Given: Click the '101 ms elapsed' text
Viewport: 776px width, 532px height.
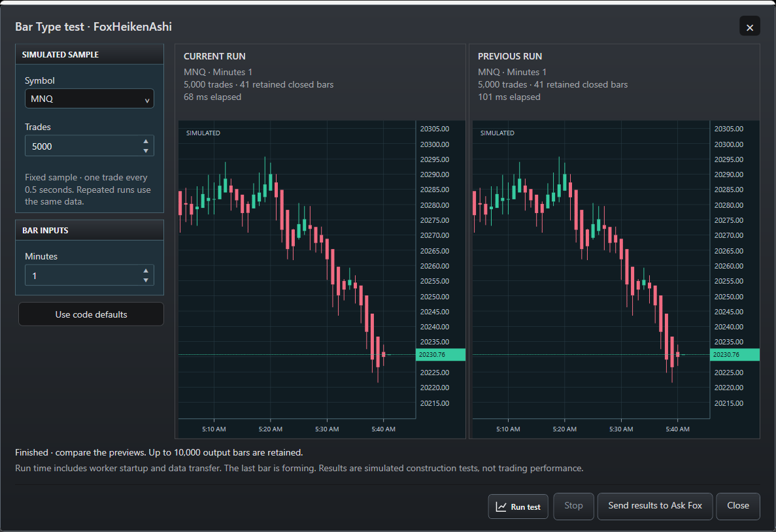Looking at the screenshot, I should [x=509, y=97].
